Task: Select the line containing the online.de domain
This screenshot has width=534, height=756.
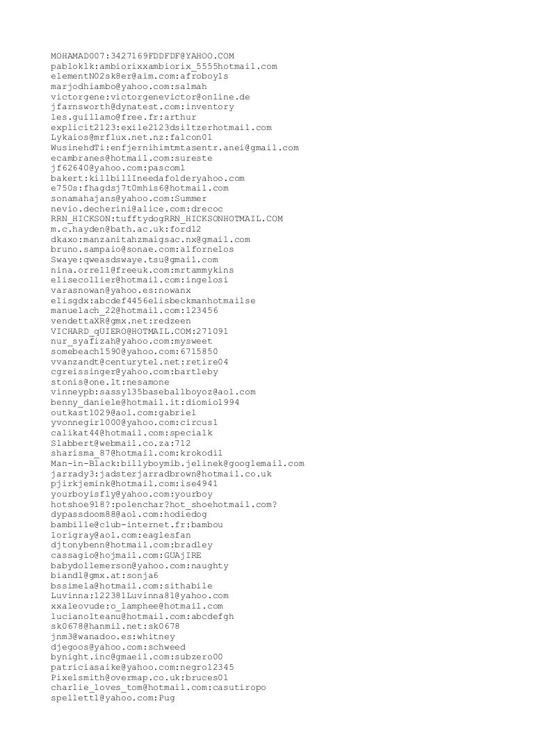Action: coord(150,97)
